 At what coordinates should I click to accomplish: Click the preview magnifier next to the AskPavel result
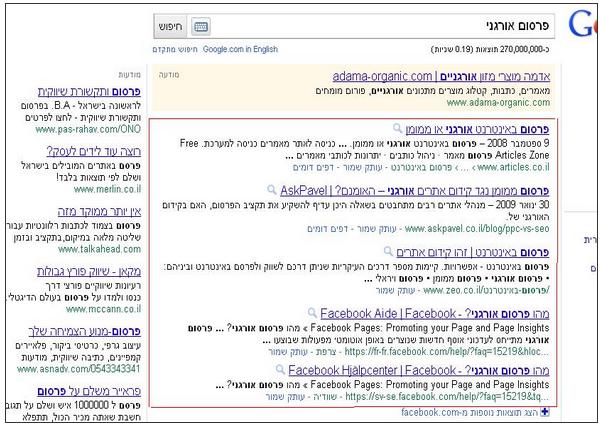point(271,189)
